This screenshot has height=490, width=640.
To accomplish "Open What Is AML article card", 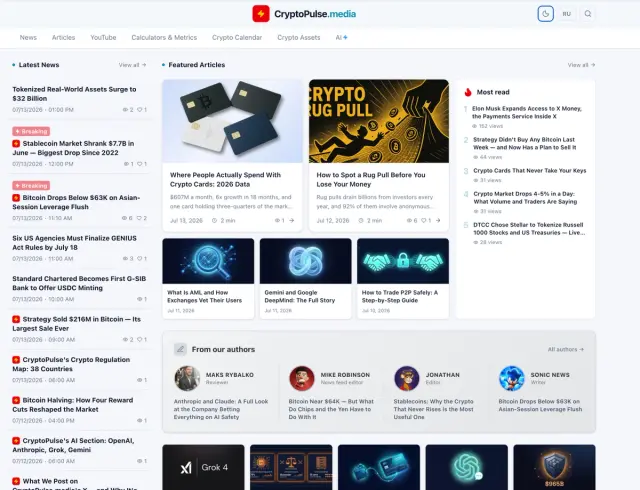I will [x=208, y=278].
